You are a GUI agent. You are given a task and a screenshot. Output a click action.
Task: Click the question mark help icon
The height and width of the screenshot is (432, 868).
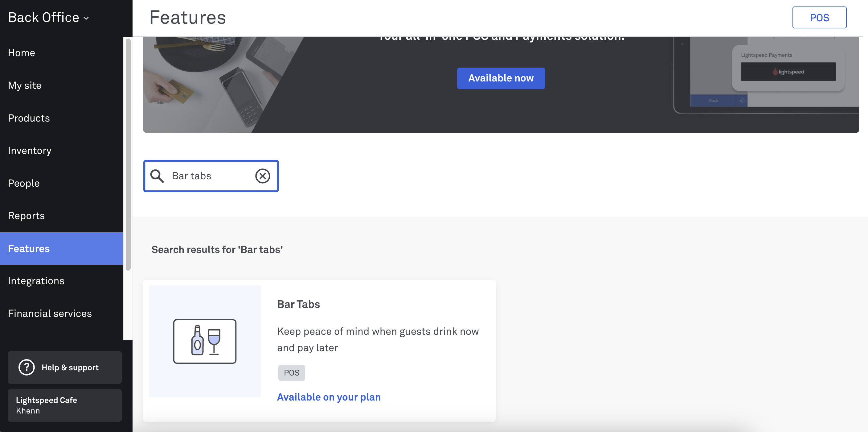tap(27, 367)
